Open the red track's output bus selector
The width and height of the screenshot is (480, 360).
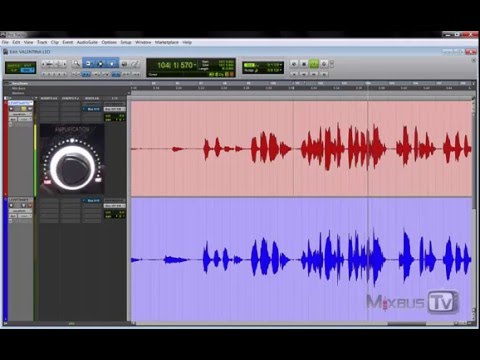tap(114, 109)
